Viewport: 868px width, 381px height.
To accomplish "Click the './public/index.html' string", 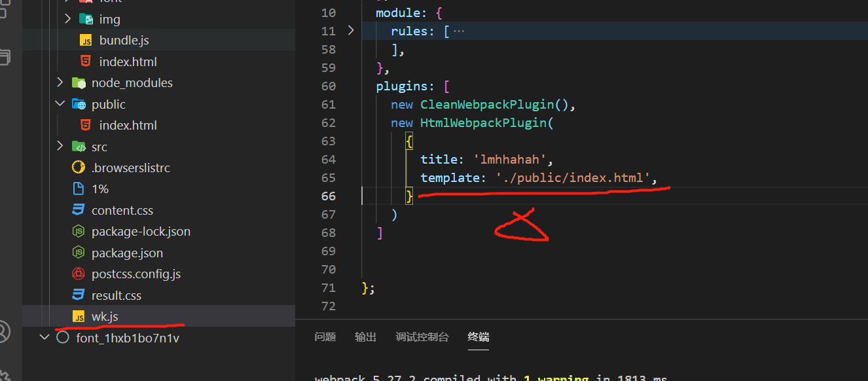I will click(x=573, y=177).
